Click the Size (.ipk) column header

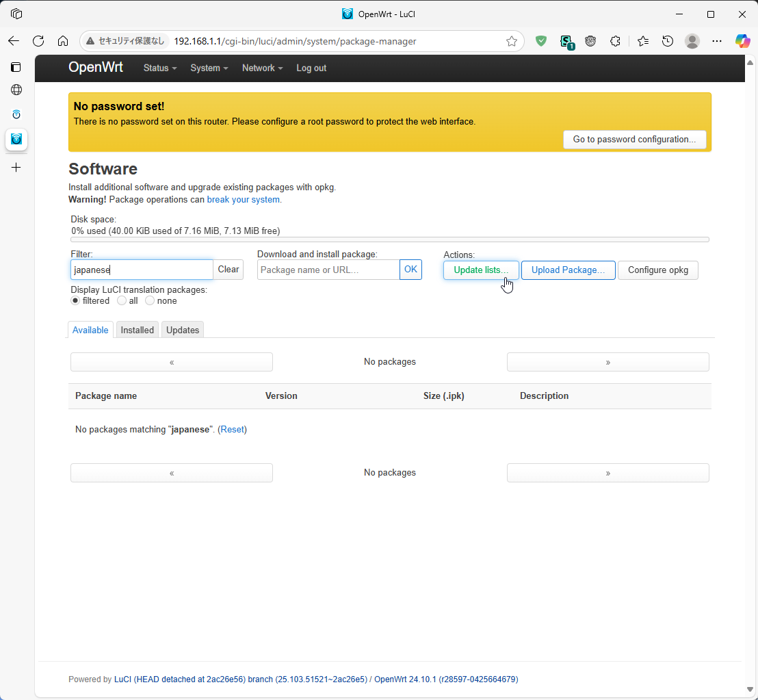click(444, 396)
